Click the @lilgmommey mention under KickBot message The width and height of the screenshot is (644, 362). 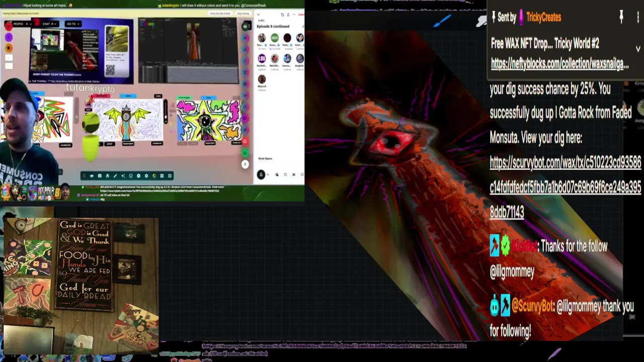[x=512, y=271]
